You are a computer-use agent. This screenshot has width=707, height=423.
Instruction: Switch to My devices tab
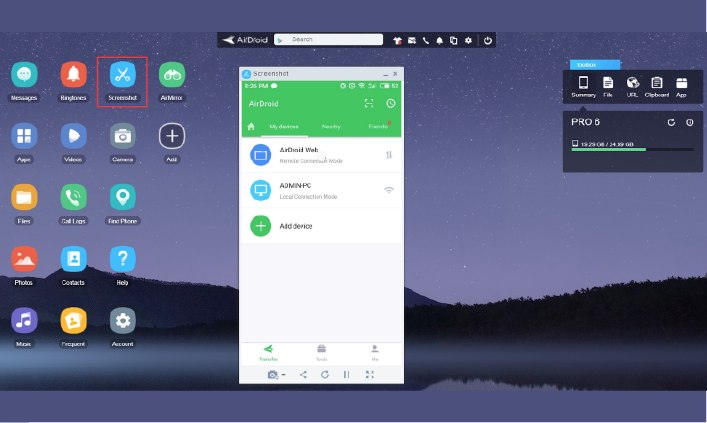pyautogui.click(x=284, y=127)
